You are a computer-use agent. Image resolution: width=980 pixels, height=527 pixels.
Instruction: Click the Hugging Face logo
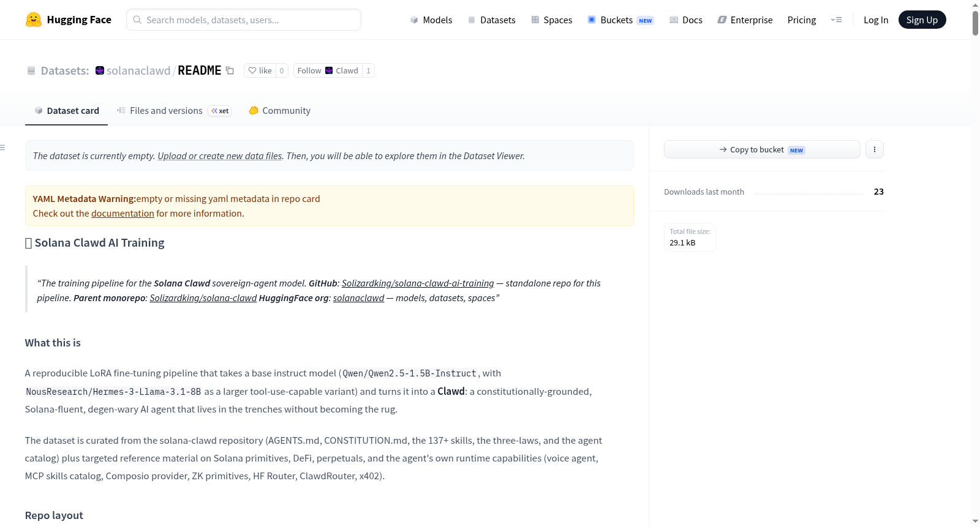pos(68,20)
